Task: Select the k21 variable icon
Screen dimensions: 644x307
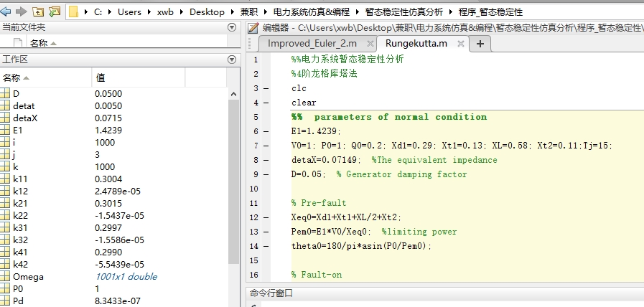Action: tap(4, 203)
